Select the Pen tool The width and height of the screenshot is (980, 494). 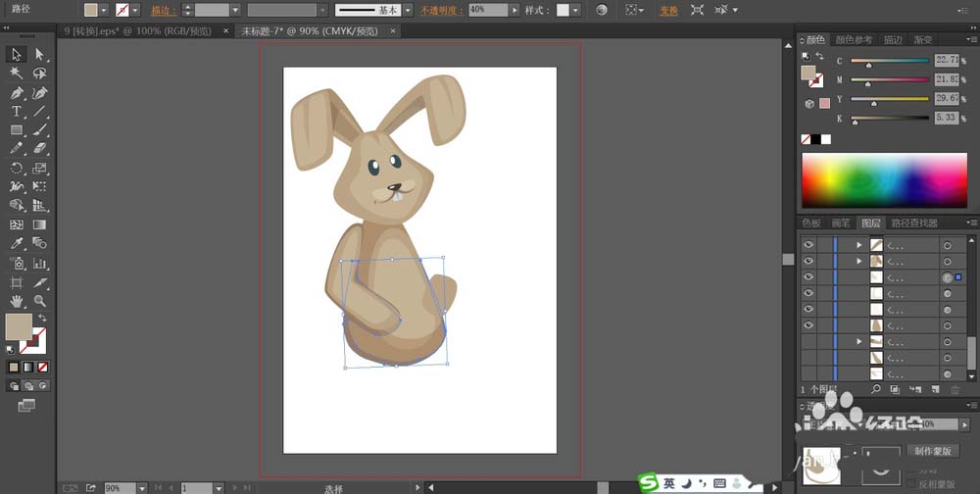tap(17, 93)
